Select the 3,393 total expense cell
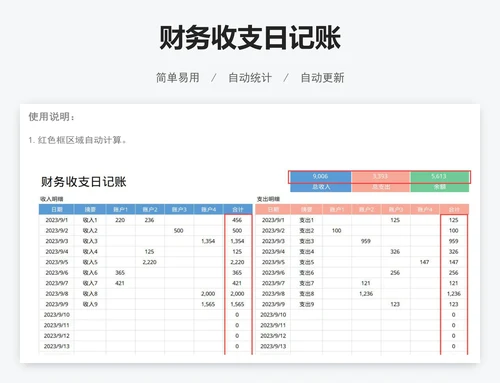Image resolution: width=500 pixels, height=383 pixels. (380, 176)
